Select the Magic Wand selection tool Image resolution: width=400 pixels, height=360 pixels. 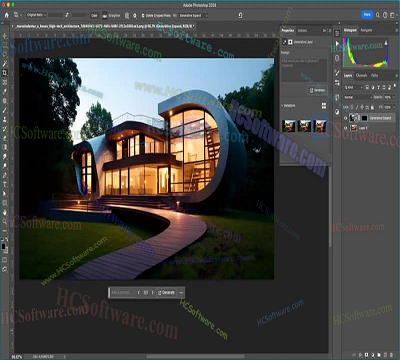coord(5,64)
